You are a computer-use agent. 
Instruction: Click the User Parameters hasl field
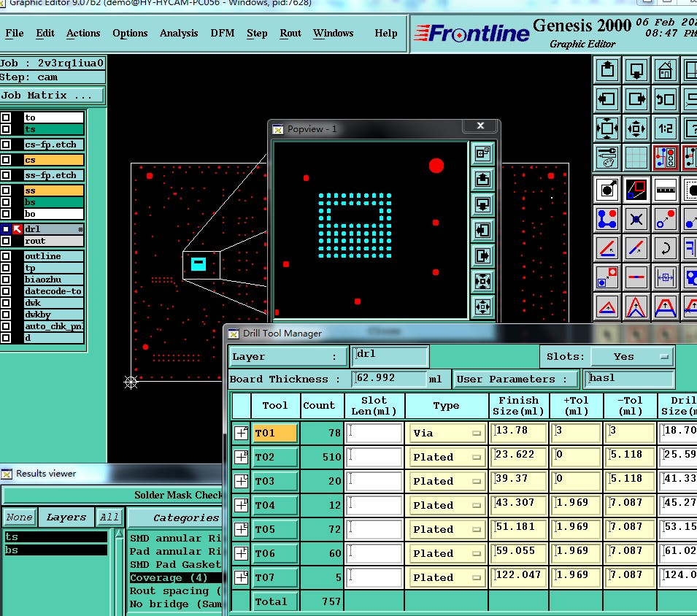coord(629,379)
